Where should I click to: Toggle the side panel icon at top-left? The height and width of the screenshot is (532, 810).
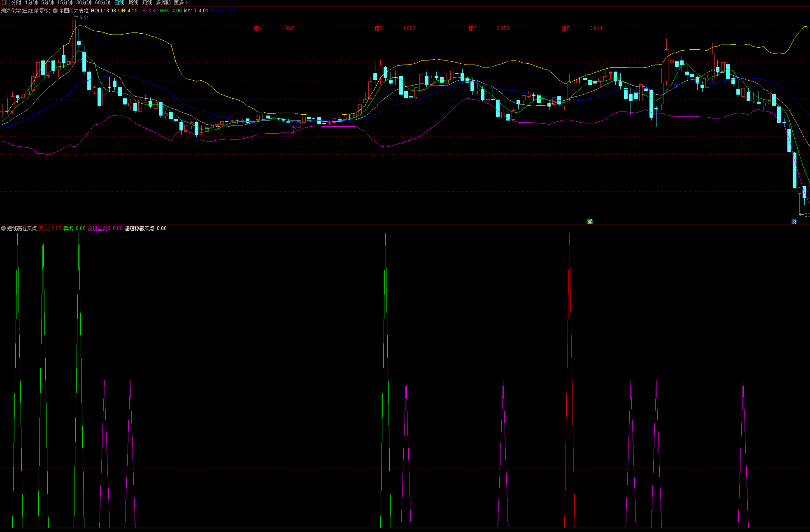click(4, 3)
